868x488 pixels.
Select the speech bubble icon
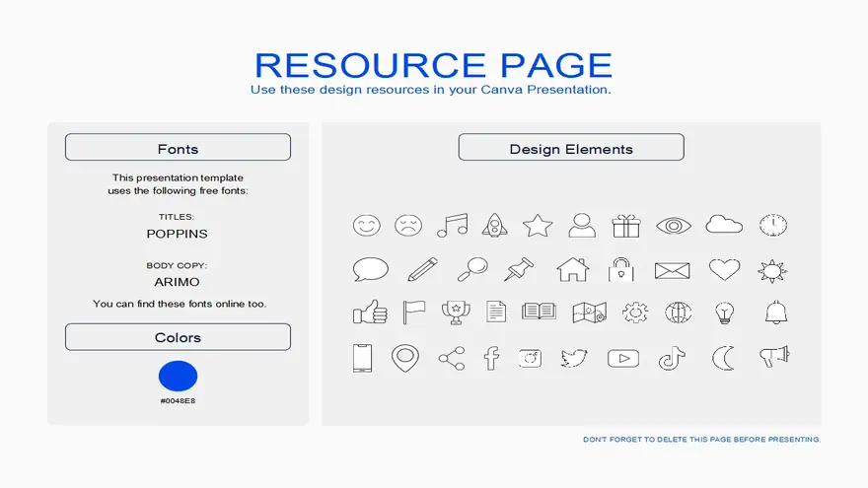click(x=370, y=269)
